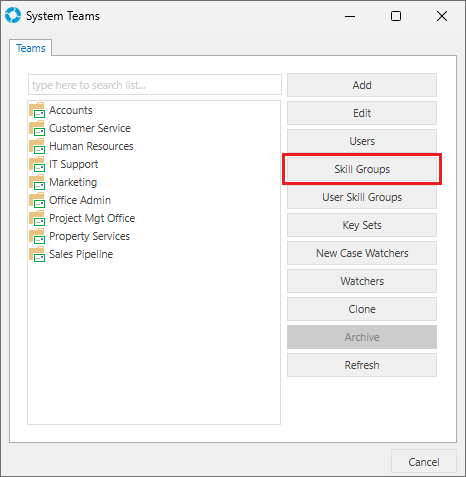Switch to the Teams tab

point(31,48)
